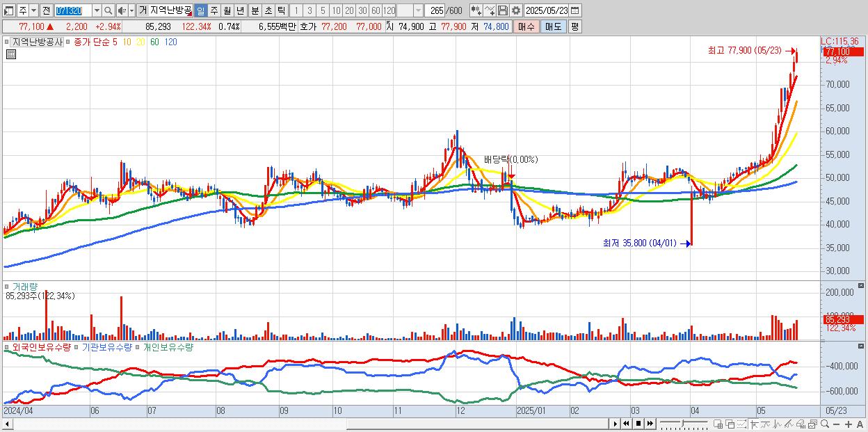
Task: Open the stock code history dropdown
Action: (x=97, y=10)
